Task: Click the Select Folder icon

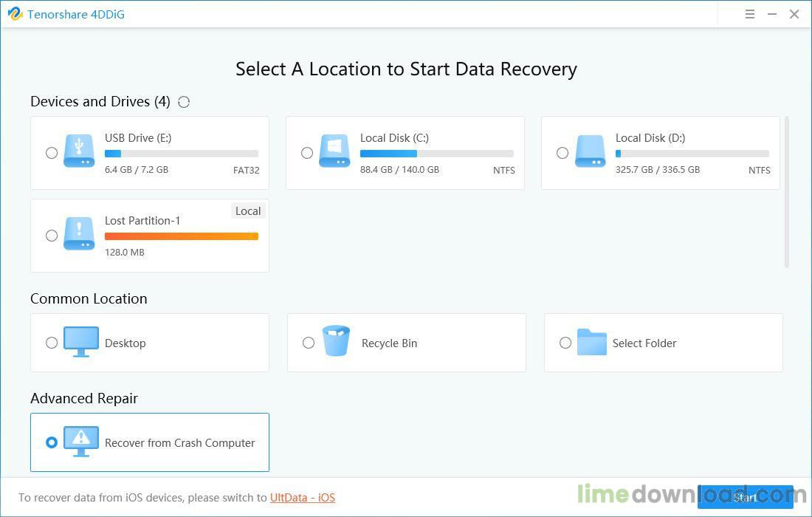Action: [591, 343]
